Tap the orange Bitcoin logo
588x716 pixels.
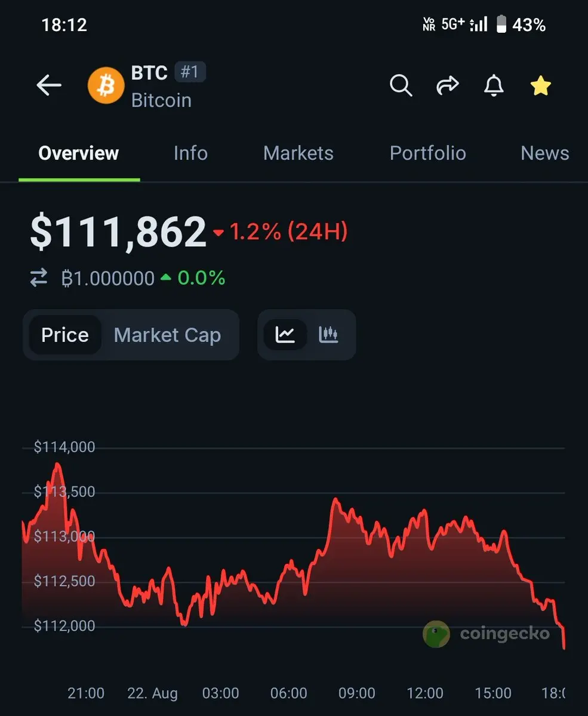coord(106,86)
